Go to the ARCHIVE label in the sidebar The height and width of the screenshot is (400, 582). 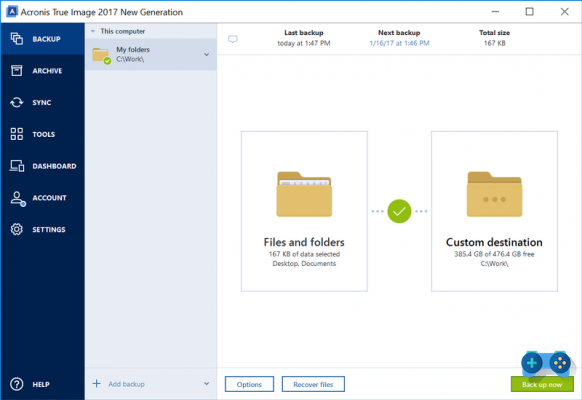click(x=47, y=71)
